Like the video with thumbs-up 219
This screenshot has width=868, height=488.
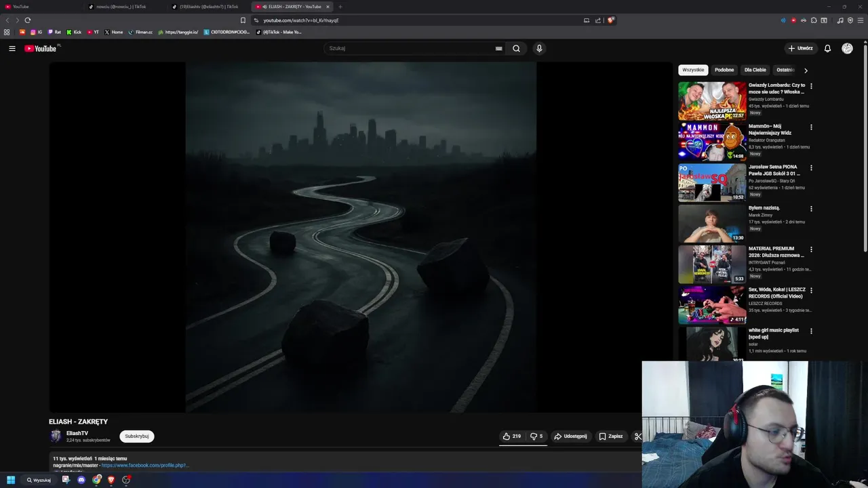[x=512, y=436]
